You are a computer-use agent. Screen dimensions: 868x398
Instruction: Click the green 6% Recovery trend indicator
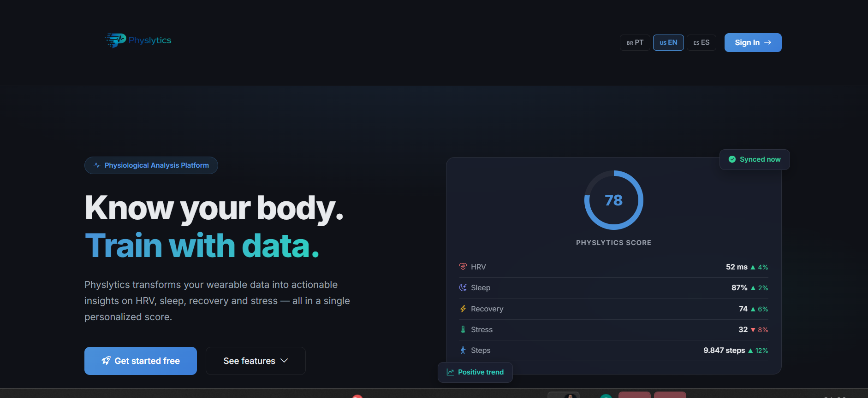coord(759,309)
